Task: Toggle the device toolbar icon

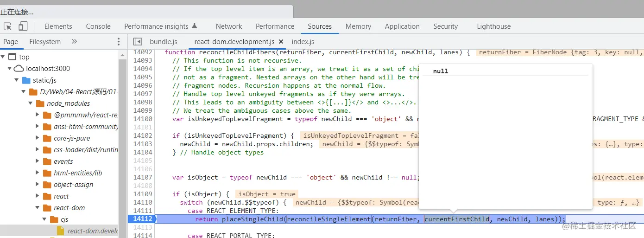Action: [x=23, y=26]
